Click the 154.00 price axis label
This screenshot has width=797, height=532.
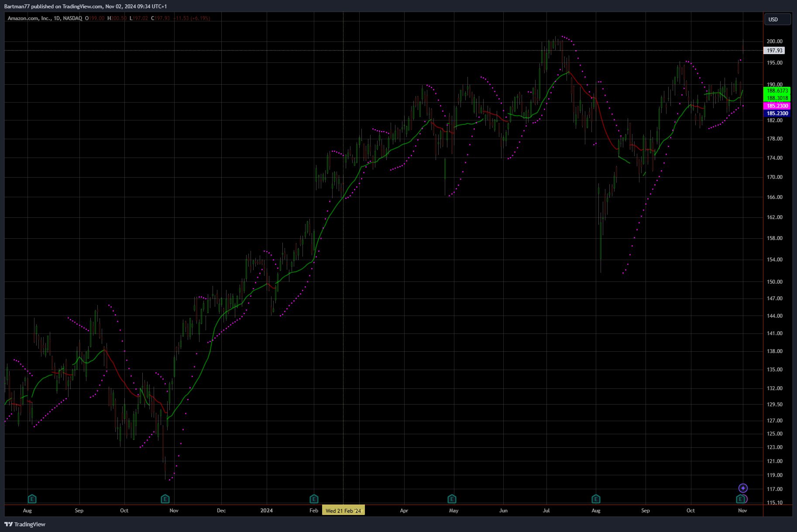coord(774,260)
